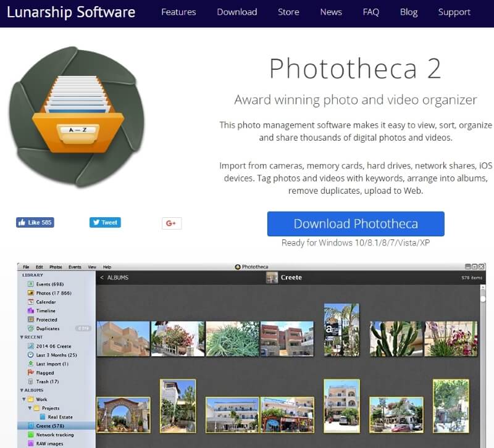
Task: Click the Work folder icon
Action: tap(30, 399)
